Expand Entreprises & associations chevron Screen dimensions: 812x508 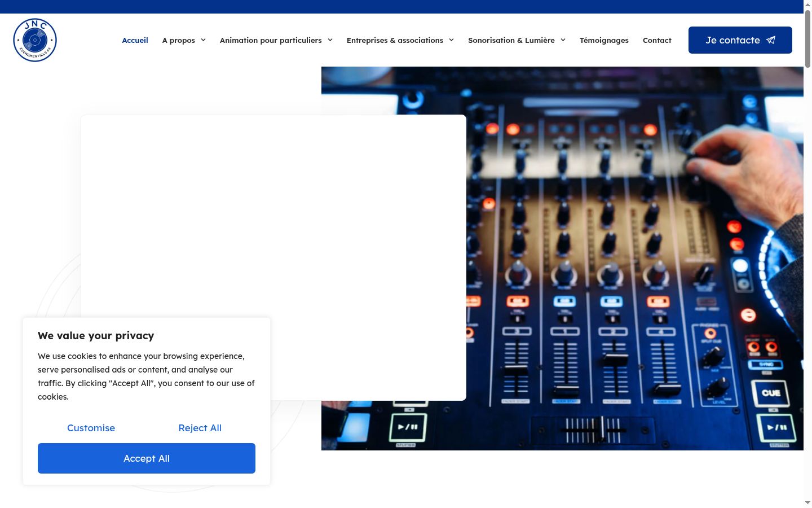451,40
